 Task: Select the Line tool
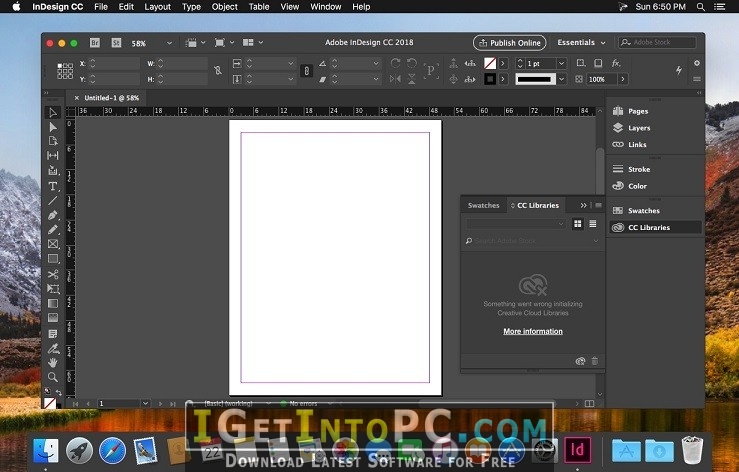[53, 200]
